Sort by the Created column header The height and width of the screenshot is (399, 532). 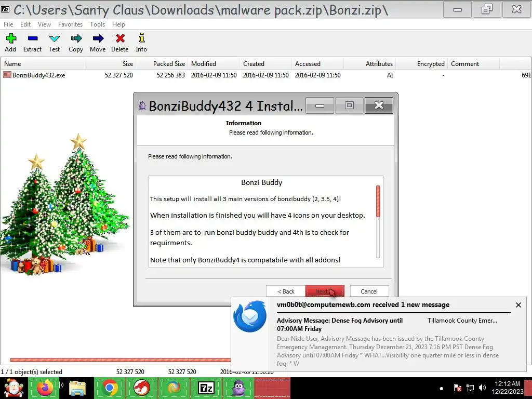point(265,64)
